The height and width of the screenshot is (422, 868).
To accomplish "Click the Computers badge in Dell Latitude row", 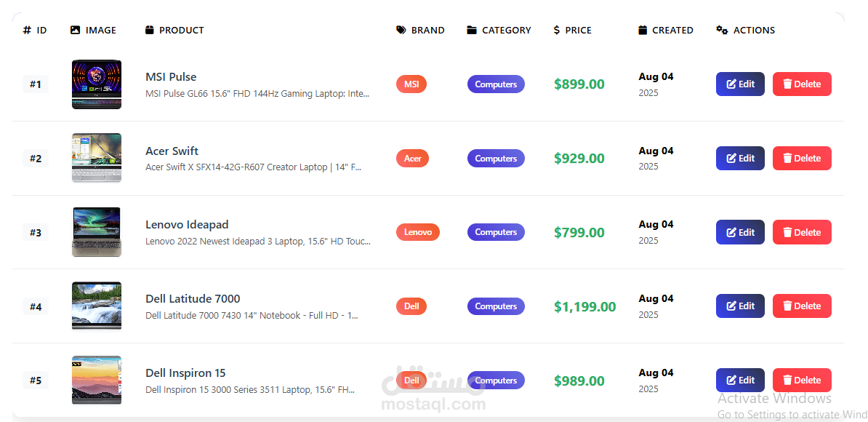I will point(496,306).
